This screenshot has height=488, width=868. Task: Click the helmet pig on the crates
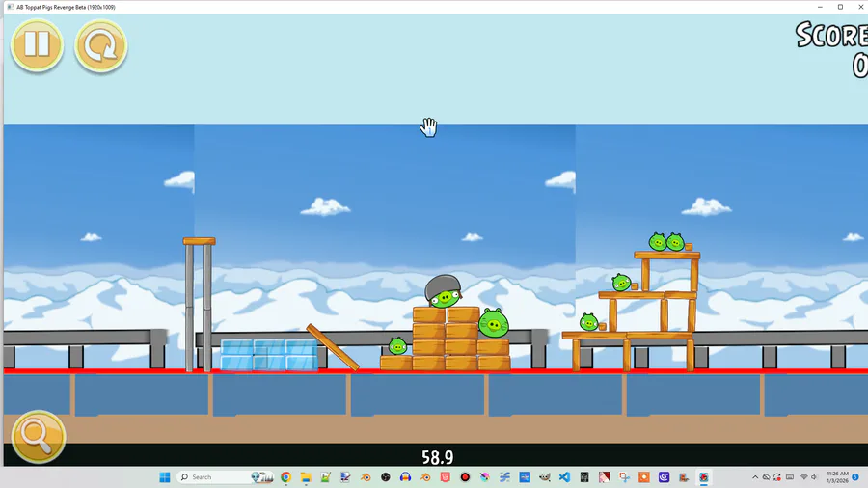point(444,291)
